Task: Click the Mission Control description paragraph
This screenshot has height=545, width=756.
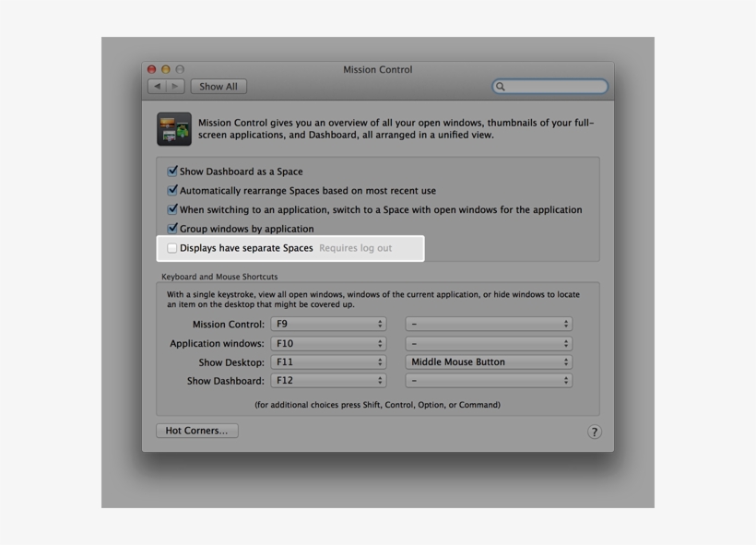Action: tap(396, 129)
